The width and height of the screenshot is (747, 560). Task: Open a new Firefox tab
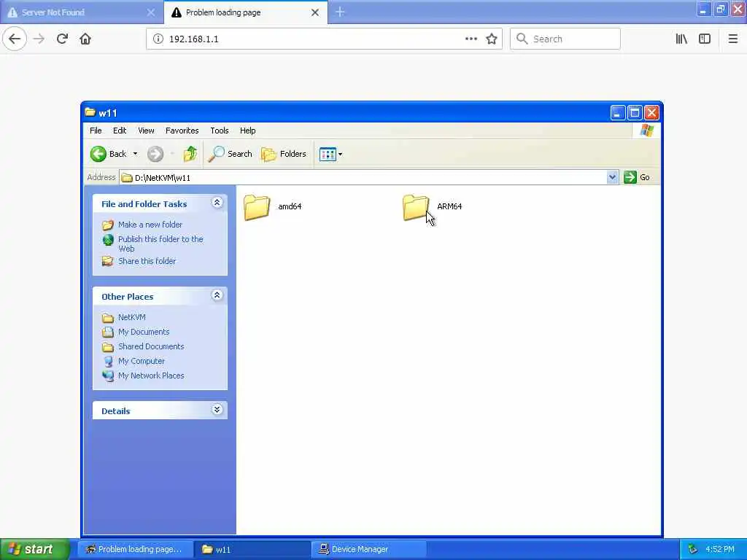(340, 12)
